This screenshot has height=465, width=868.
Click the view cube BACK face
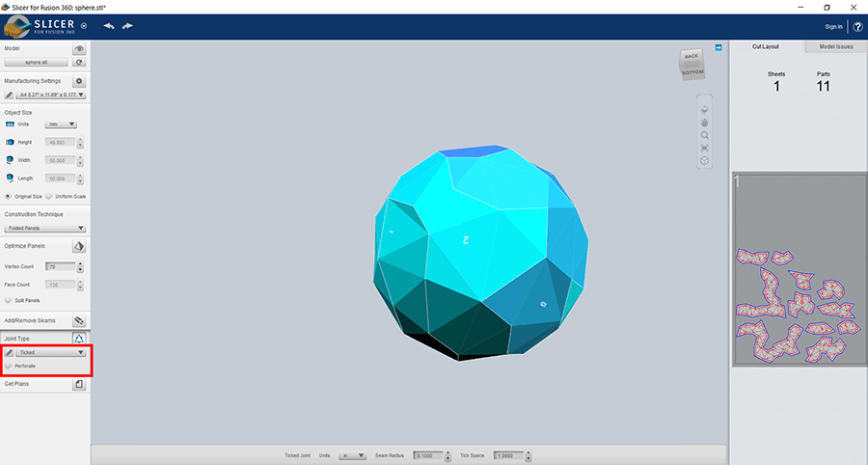point(692,56)
